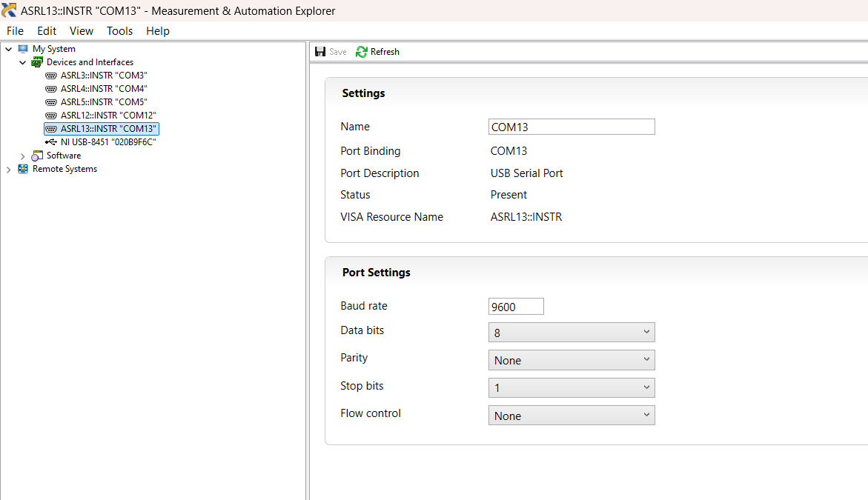The height and width of the screenshot is (500, 868).
Task: Open the Data bits dropdown
Action: (572, 333)
